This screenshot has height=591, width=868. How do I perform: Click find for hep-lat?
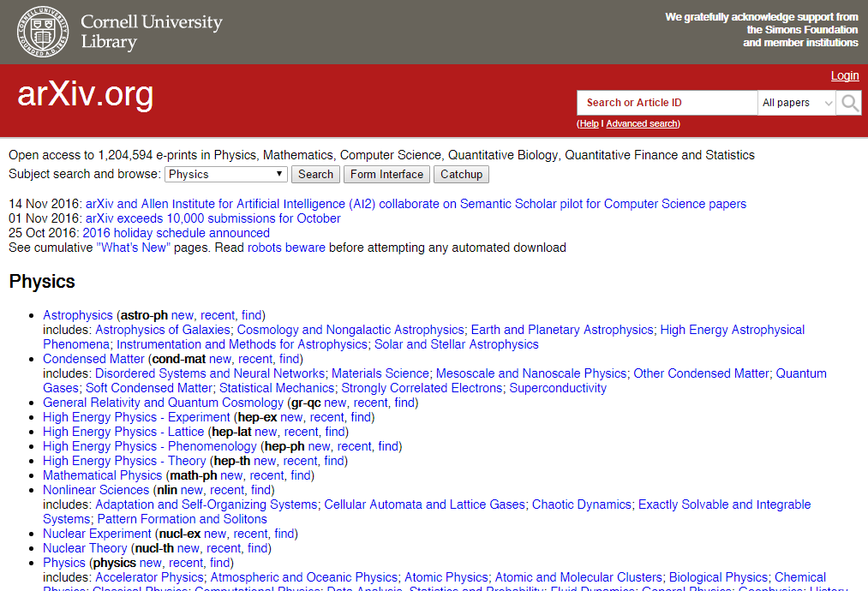pyautogui.click(x=335, y=432)
